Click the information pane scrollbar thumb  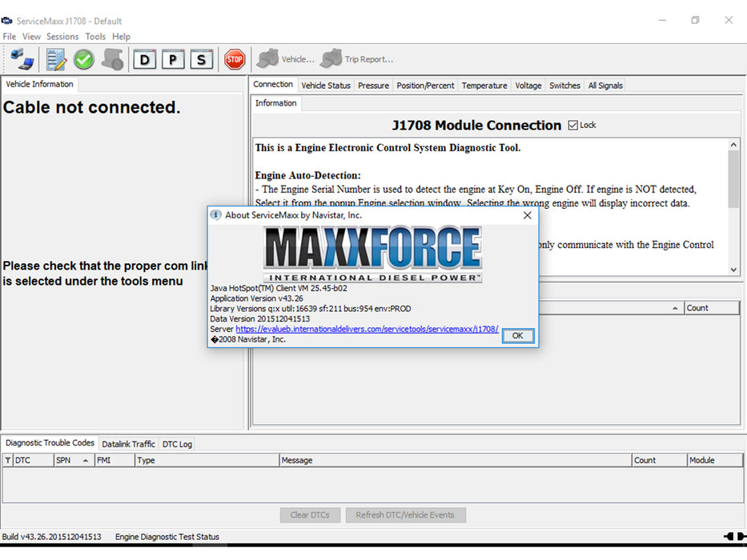coord(733,179)
